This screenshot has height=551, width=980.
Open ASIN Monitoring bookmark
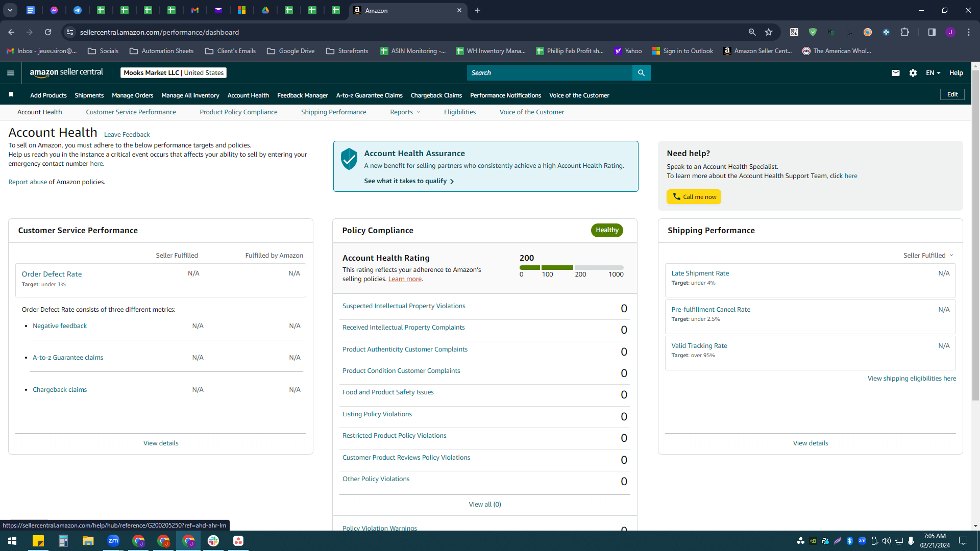[413, 51]
